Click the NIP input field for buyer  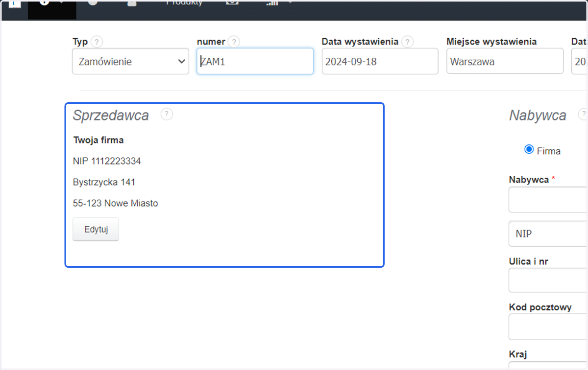point(548,233)
